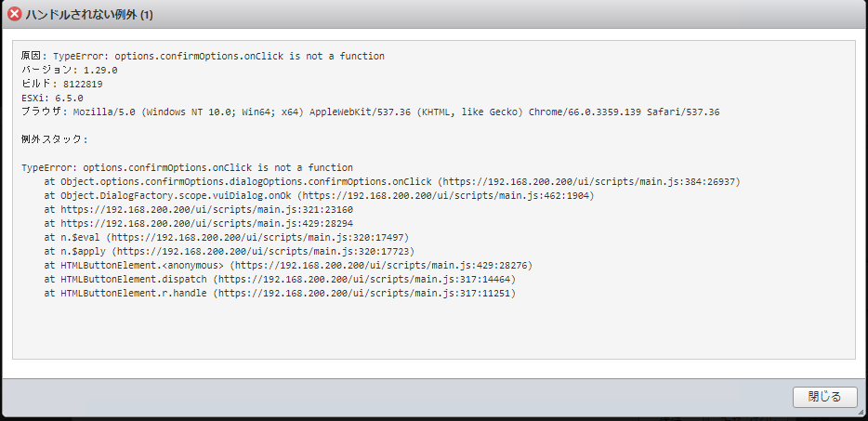Image resolution: width=868 pixels, height=421 pixels.
Task: Click the ESXi 6.5.0 line
Action: [x=52, y=98]
